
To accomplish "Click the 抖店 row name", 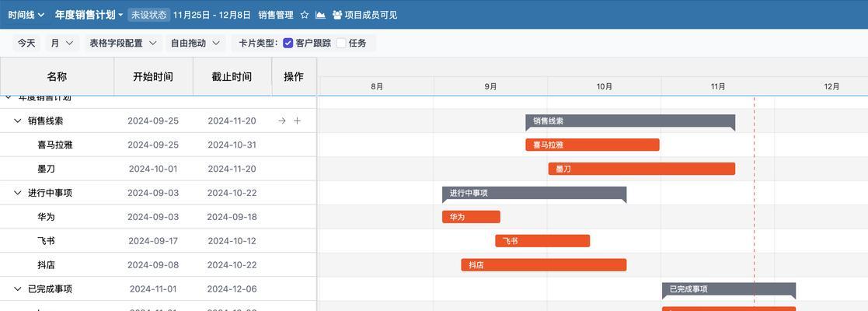I will click(x=46, y=265).
